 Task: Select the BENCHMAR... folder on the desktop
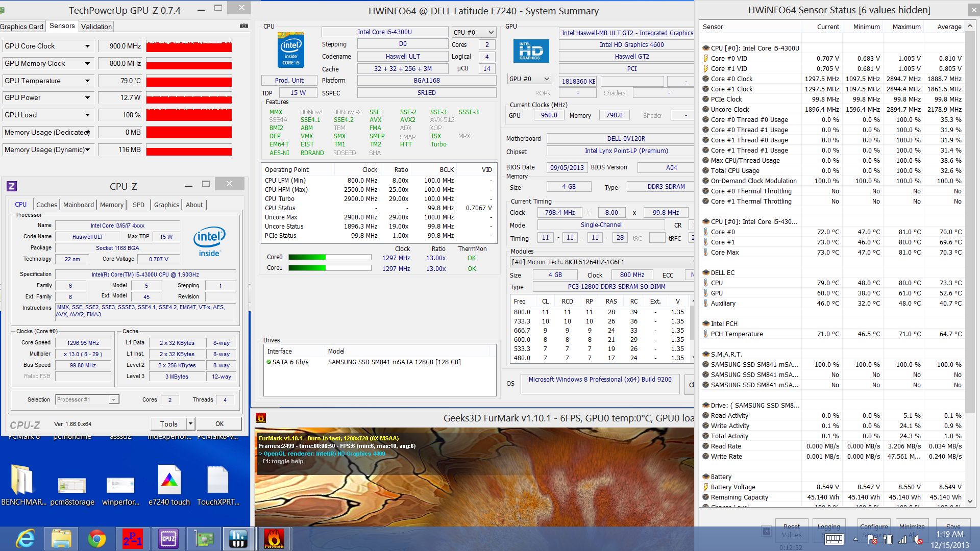pos(22,485)
